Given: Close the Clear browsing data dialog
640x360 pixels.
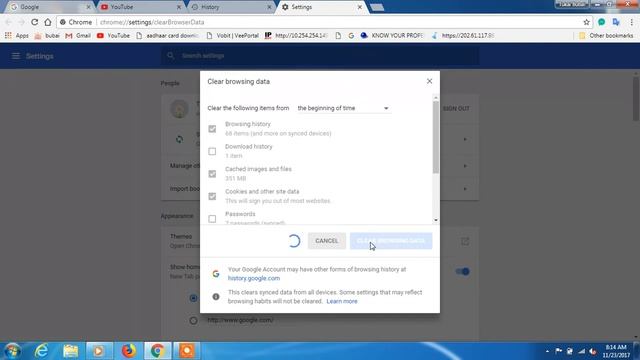Looking at the screenshot, I should [429, 81].
